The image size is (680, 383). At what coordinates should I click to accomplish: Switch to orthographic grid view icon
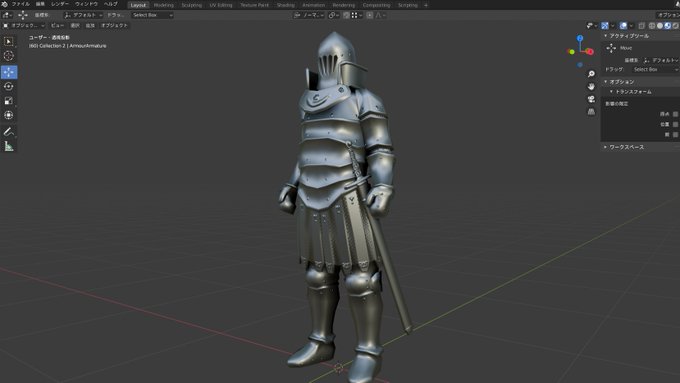591,112
